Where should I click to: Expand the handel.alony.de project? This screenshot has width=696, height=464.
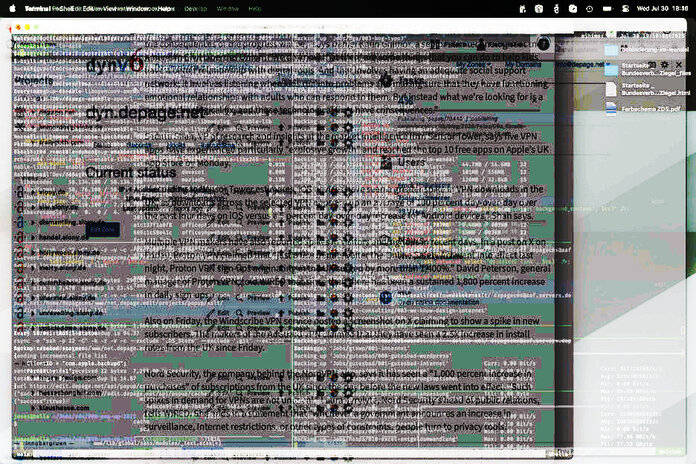(33, 238)
